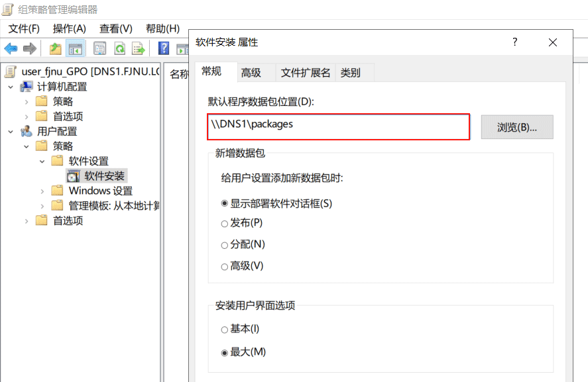This screenshot has width=588, height=382.
Task: Expand 首选项 under 计算机配置
Action: click(x=27, y=117)
